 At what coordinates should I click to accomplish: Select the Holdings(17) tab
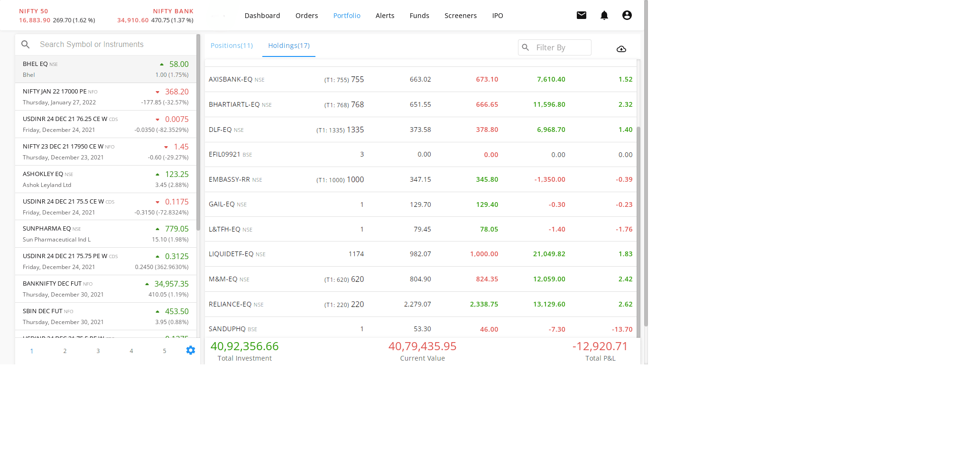coord(288,46)
